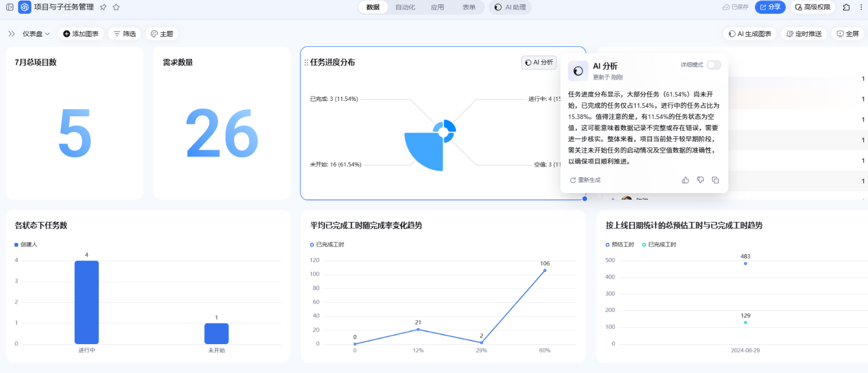Click the thumbs-down icon in AI 分析 panel

[x=700, y=180]
